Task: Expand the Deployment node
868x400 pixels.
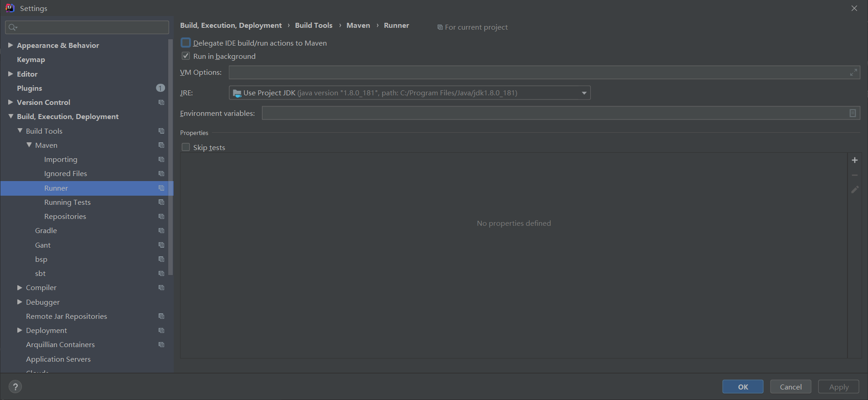Action: coord(20,330)
